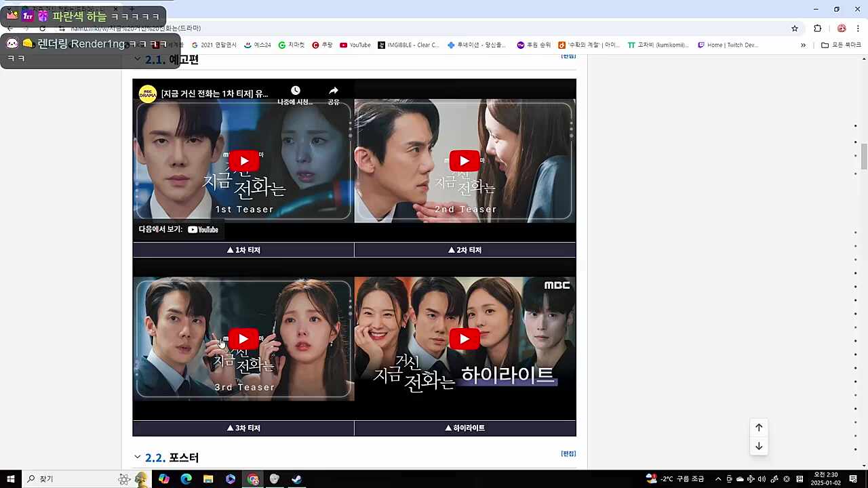Click the Watch Later clock icon on 1st teaser

coord(296,91)
